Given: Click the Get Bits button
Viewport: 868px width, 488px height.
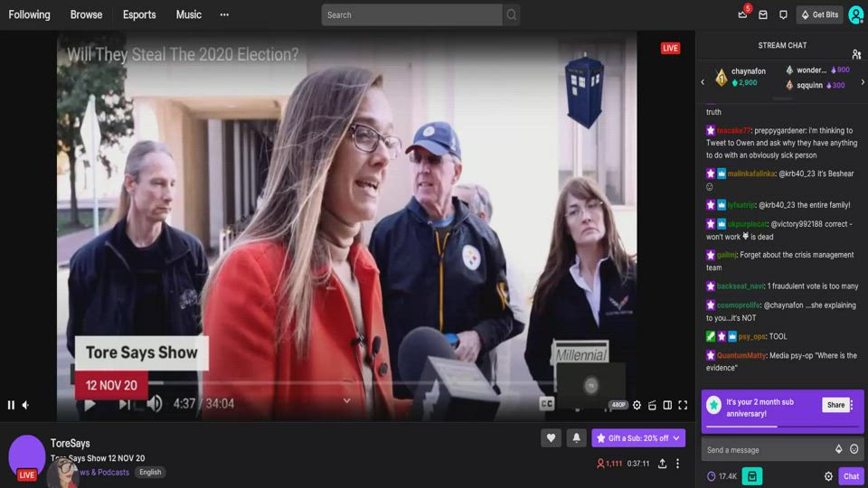Looking at the screenshot, I should pos(819,14).
